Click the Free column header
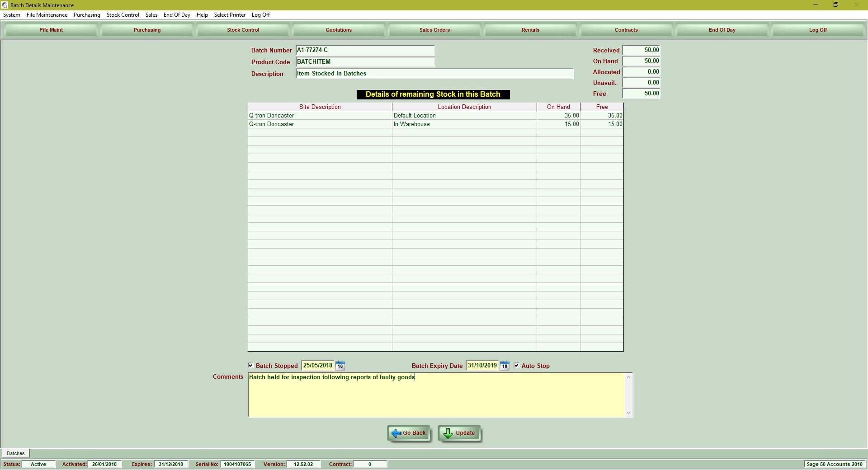868x470 pixels. click(x=602, y=107)
